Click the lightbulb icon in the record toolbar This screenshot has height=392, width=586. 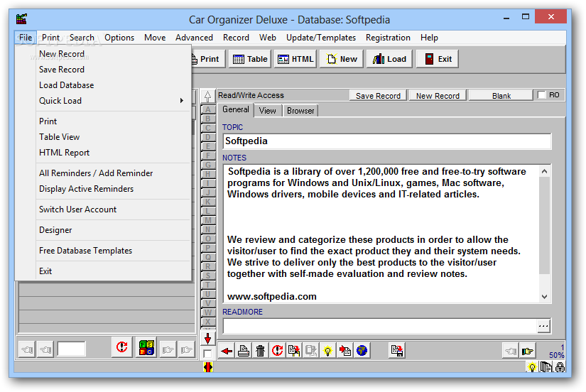pos(327,351)
